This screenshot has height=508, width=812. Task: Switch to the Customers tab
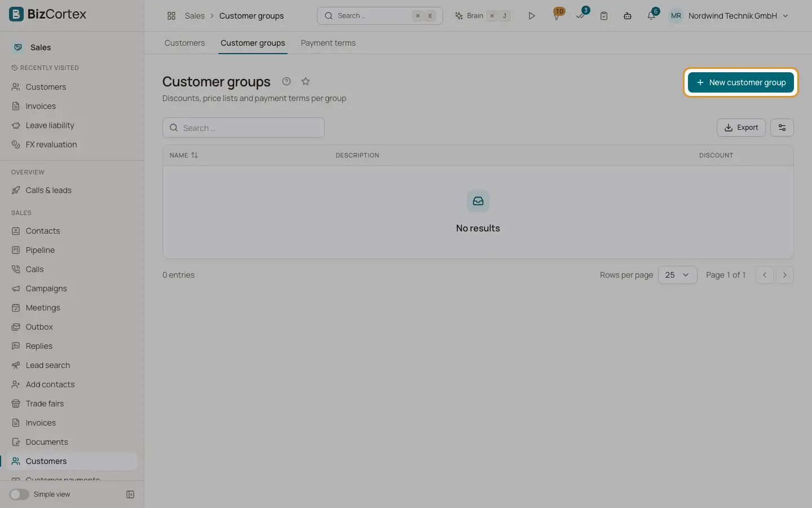pyautogui.click(x=184, y=43)
